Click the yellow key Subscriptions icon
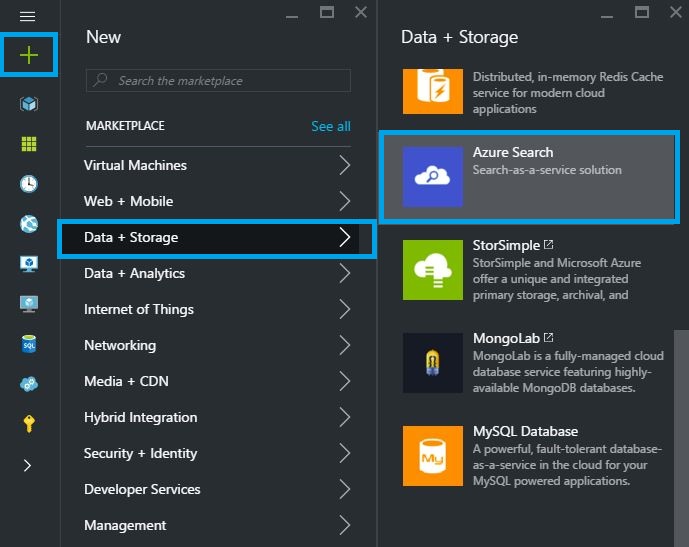The width and height of the screenshot is (689, 547). tap(29, 424)
